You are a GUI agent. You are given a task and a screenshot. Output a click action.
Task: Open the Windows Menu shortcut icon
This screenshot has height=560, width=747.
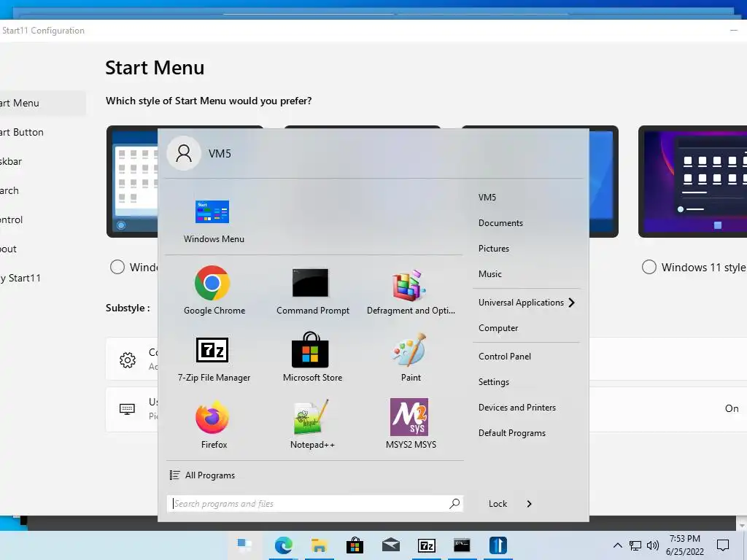pos(212,212)
